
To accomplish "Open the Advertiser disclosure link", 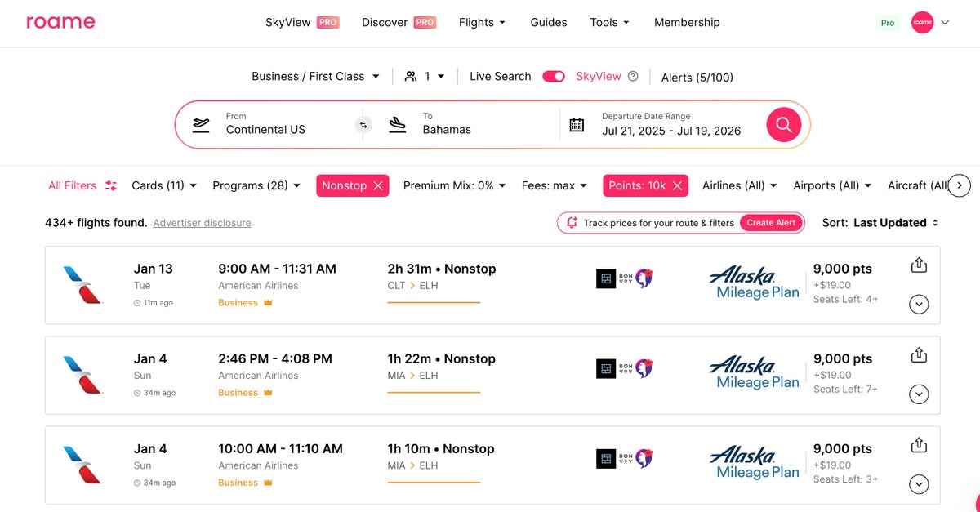I will (202, 223).
